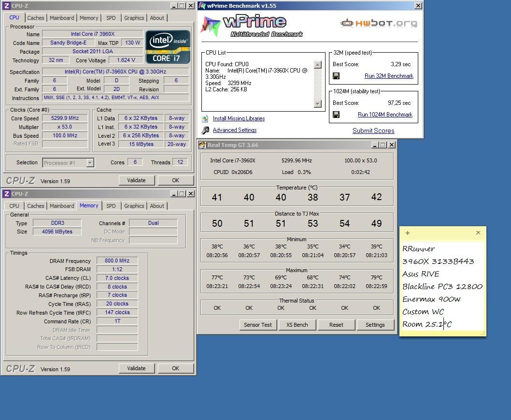Click XS Bench button in Real Temp
This screenshot has width=511, height=420.
[297, 325]
